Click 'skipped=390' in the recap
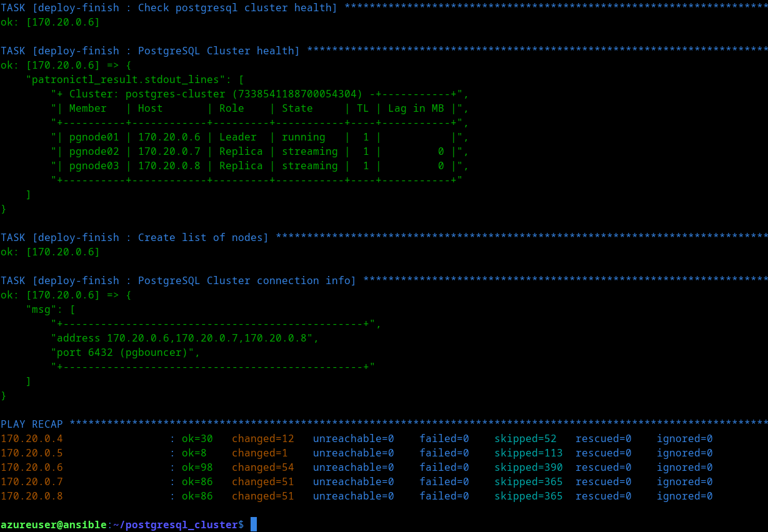768x532 pixels. point(529,467)
